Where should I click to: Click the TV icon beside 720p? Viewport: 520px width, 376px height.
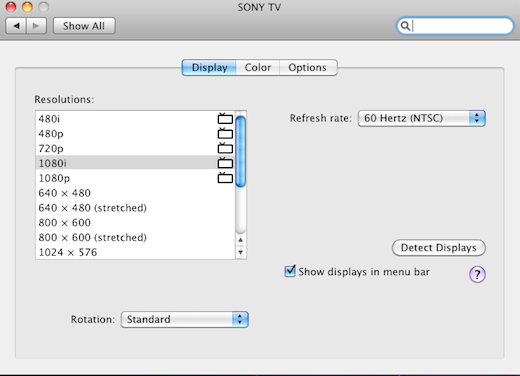(225, 148)
